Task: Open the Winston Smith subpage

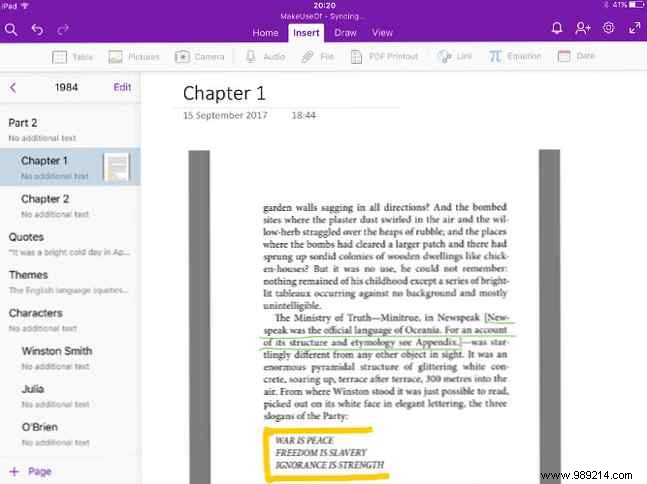Action: pyautogui.click(x=70, y=358)
